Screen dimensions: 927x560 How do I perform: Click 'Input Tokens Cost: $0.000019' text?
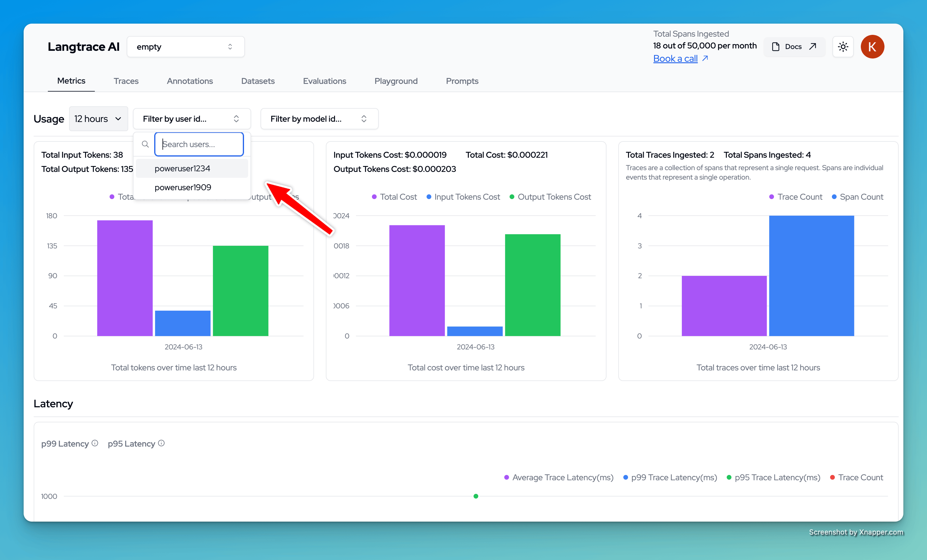coord(390,155)
